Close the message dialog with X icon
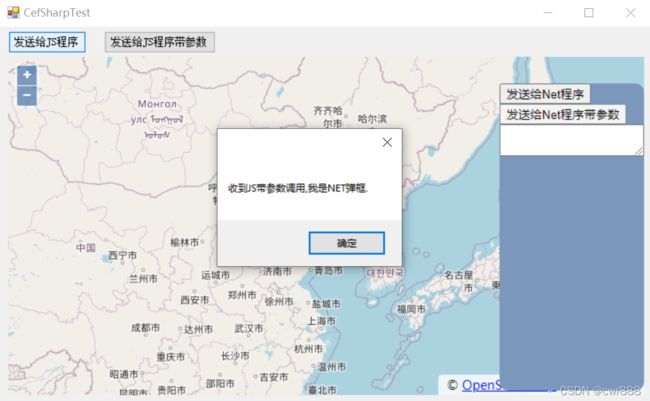This screenshot has height=401, width=650. (x=387, y=142)
